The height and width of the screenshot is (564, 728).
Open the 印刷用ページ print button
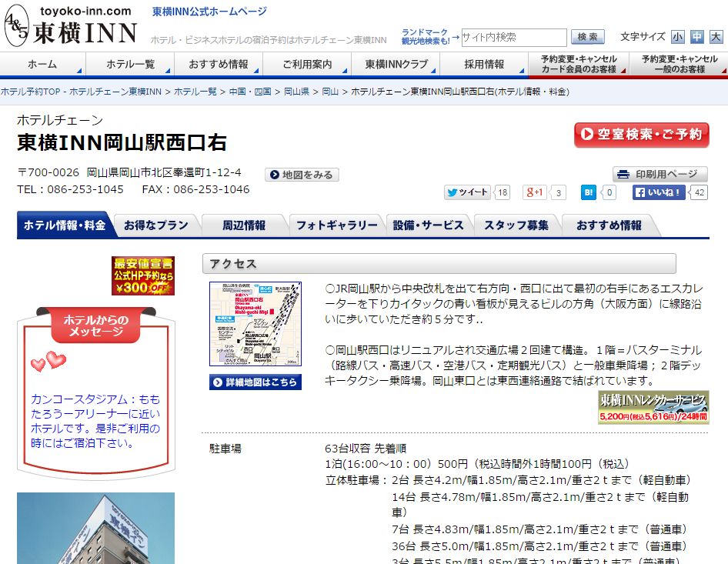pyautogui.click(x=660, y=174)
